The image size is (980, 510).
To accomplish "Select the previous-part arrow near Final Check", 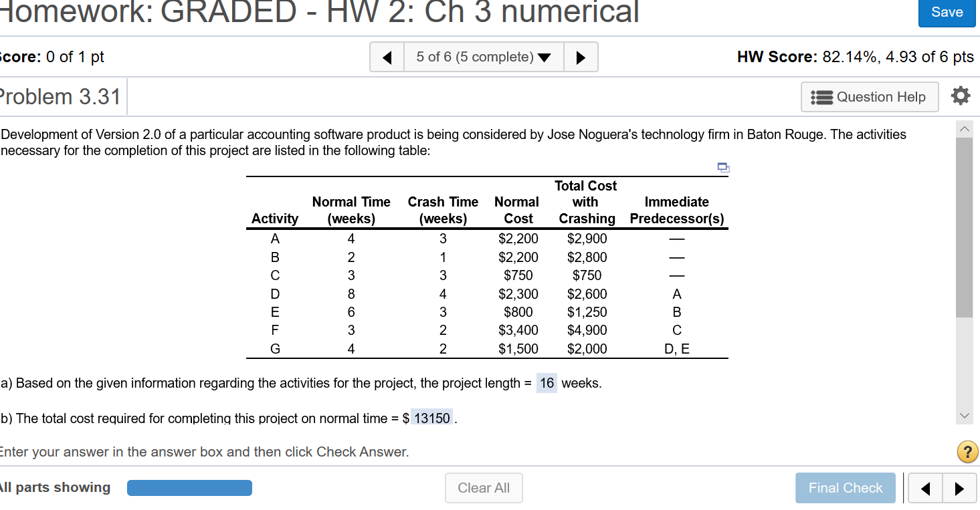I will pos(925,488).
